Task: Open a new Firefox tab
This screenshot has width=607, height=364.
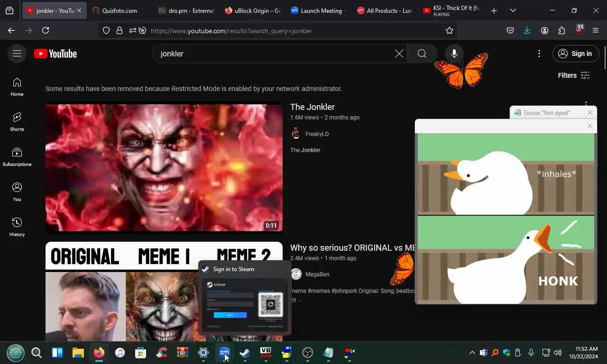Action: pos(494,10)
